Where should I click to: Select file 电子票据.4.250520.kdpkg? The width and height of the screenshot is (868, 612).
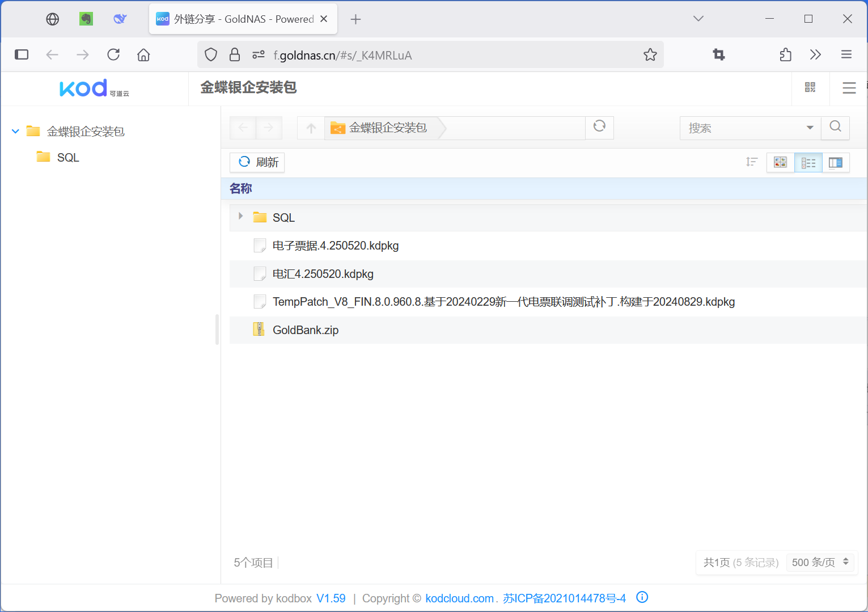pos(548,246)
